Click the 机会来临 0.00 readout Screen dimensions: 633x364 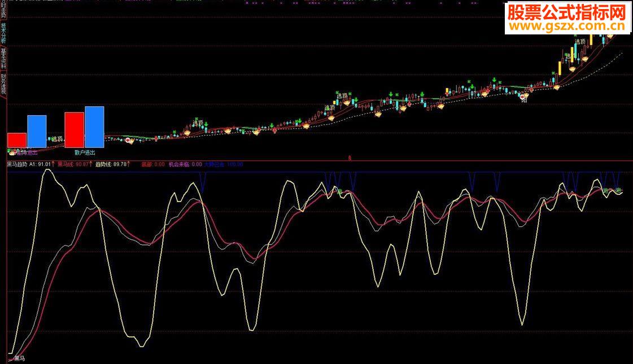(x=185, y=164)
